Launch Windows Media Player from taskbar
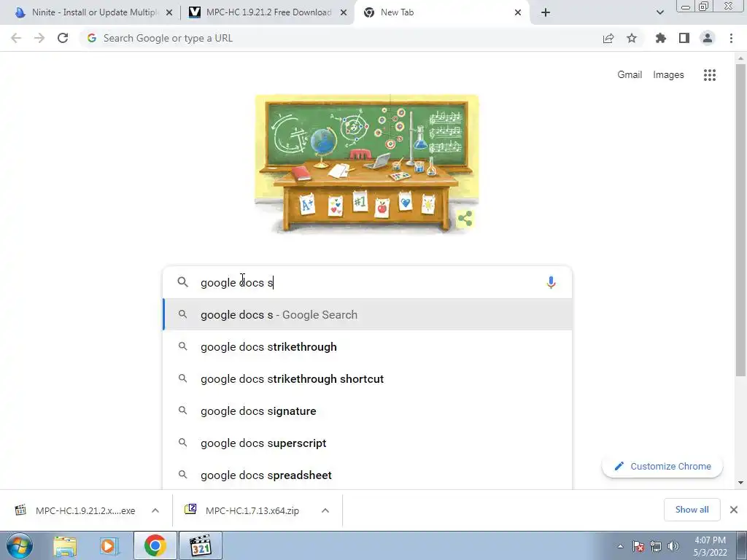Image resolution: width=747 pixels, height=560 pixels. (109, 546)
